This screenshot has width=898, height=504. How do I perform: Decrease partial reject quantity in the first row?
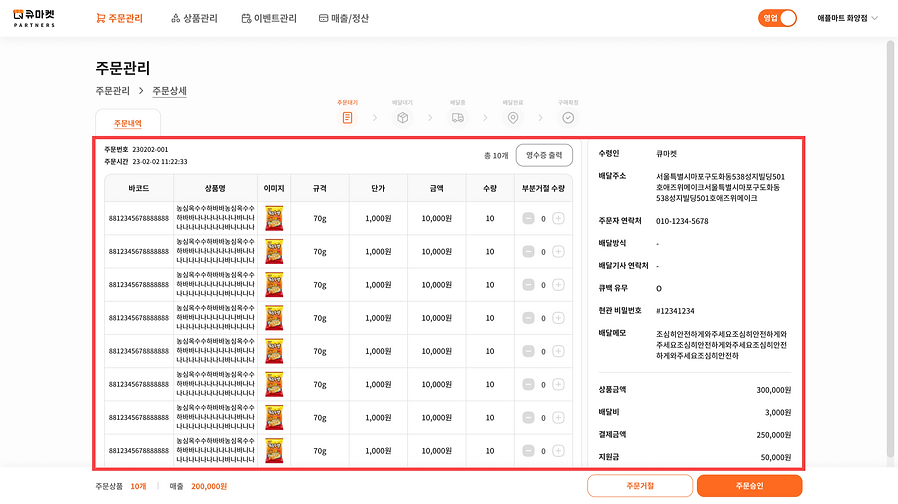click(x=529, y=218)
